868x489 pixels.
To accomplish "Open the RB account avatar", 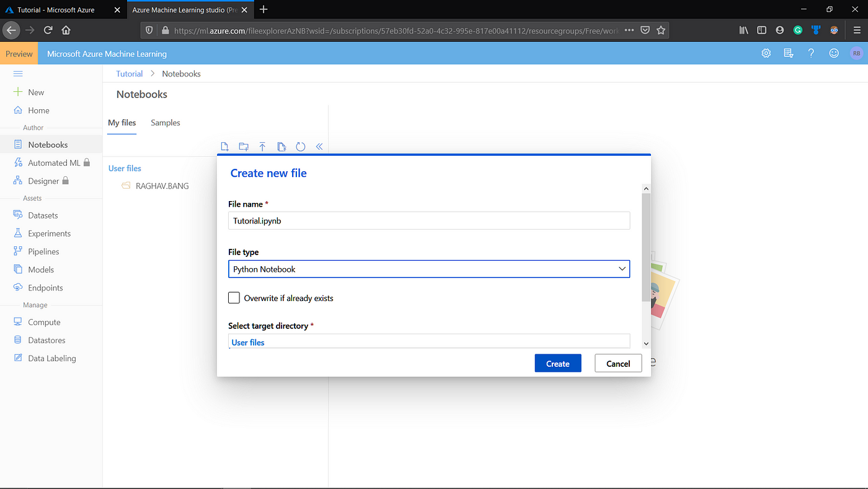I will pyautogui.click(x=857, y=53).
